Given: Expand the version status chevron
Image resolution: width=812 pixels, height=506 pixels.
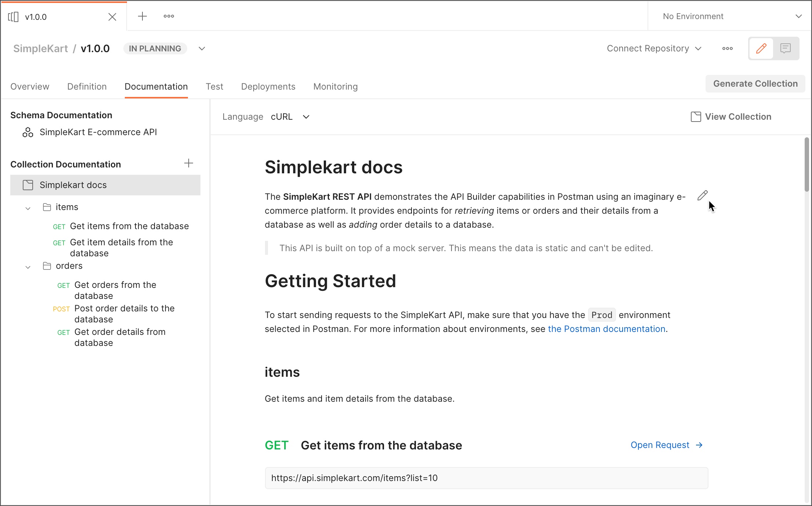Looking at the screenshot, I should coord(202,48).
